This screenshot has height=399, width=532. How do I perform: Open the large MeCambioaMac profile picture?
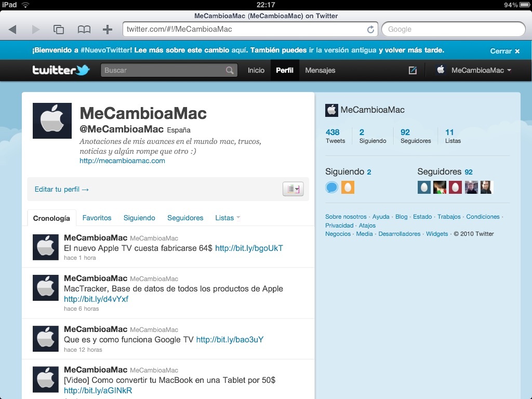point(52,121)
